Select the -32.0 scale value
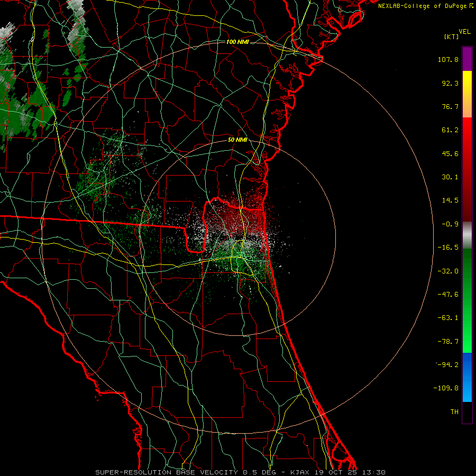This screenshot has width=476, height=476. pyautogui.click(x=448, y=271)
